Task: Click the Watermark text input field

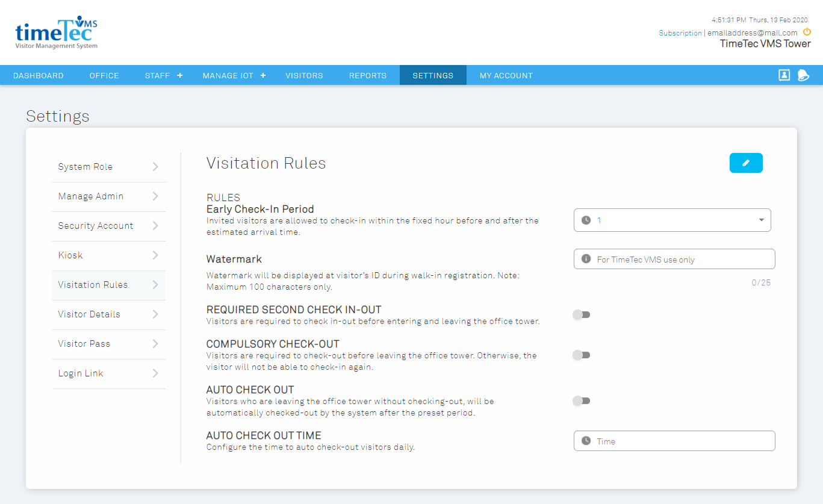Action: pyautogui.click(x=674, y=259)
